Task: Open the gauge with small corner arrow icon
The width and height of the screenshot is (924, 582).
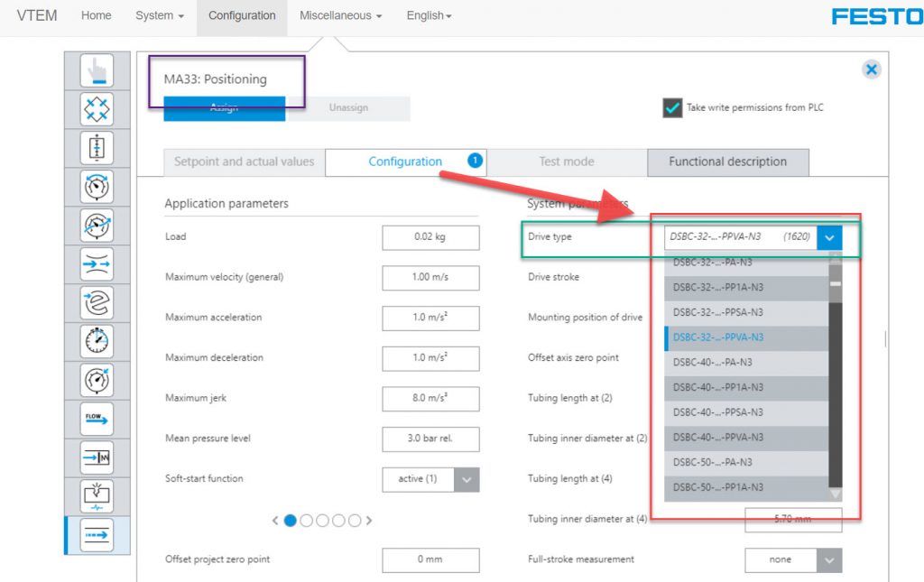Action: click(x=97, y=380)
